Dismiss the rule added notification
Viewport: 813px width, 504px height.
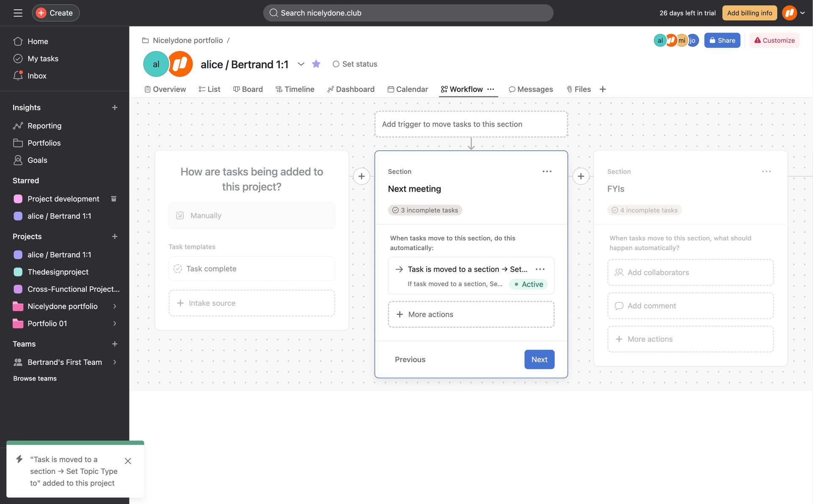click(x=128, y=461)
